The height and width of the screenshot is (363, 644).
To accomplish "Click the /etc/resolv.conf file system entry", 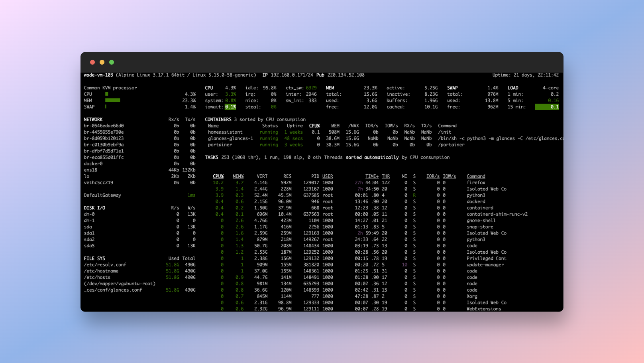I will [x=105, y=264].
